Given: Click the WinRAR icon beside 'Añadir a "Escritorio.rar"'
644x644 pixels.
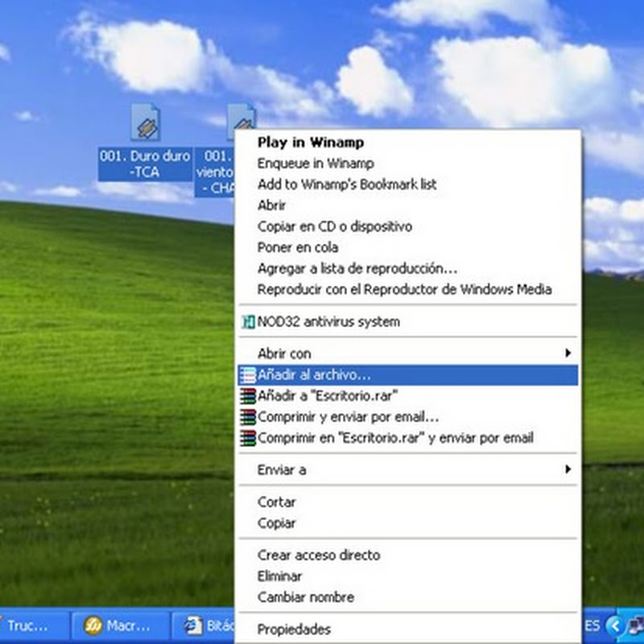Looking at the screenshot, I should [248, 396].
